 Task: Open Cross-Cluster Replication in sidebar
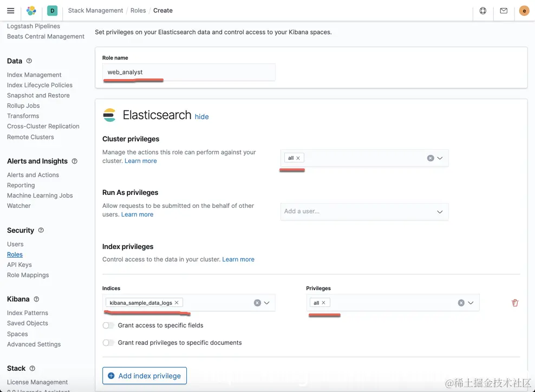click(43, 126)
